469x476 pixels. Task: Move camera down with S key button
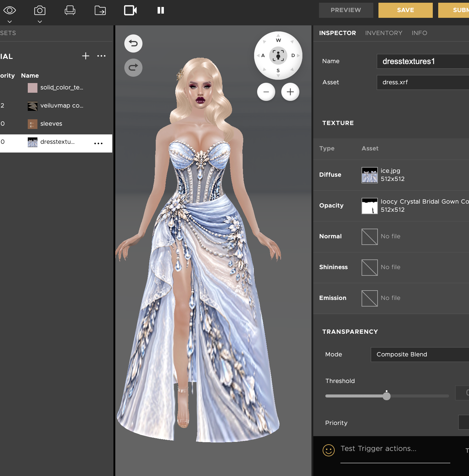[278, 71]
